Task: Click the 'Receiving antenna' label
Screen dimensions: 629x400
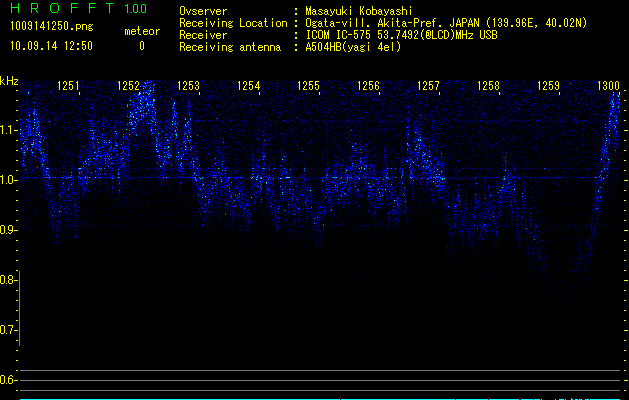Action: click(230, 47)
